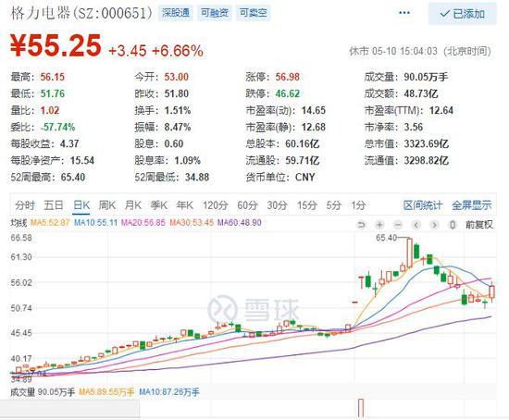Toggle the 已添加 watchlist button

click(462, 14)
